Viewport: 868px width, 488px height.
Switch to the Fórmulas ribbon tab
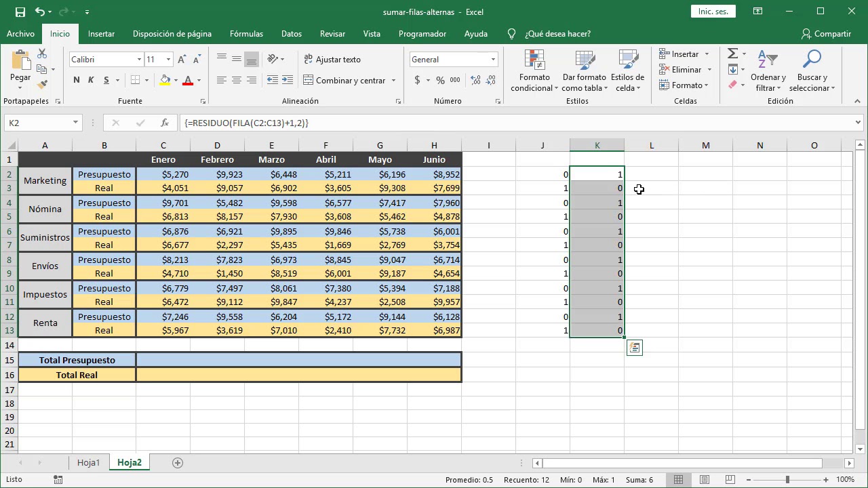pyautogui.click(x=246, y=34)
